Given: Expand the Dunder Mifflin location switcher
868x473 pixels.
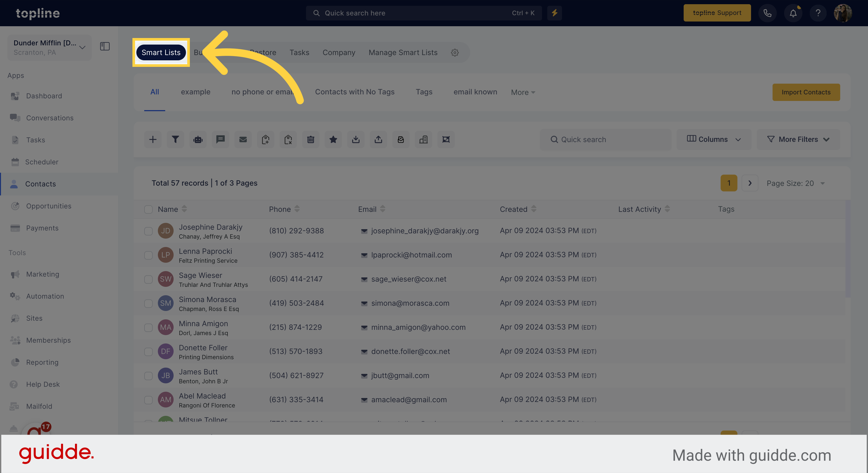Looking at the screenshot, I should pos(49,47).
